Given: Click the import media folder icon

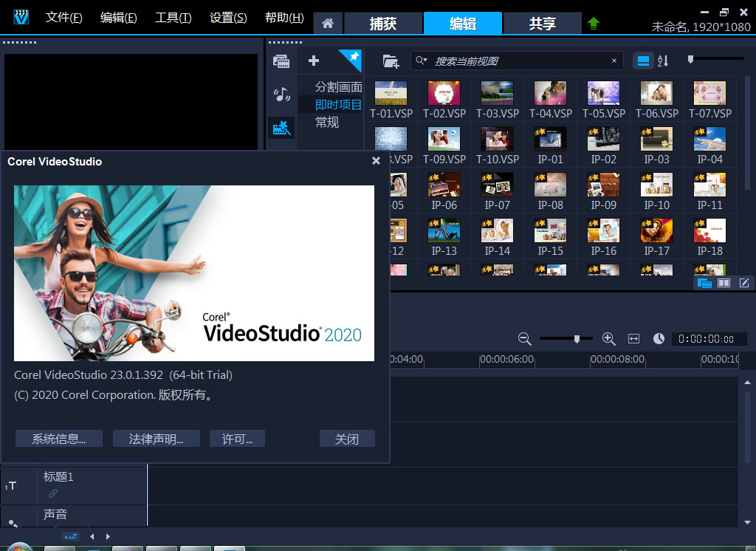Looking at the screenshot, I should tap(391, 61).
